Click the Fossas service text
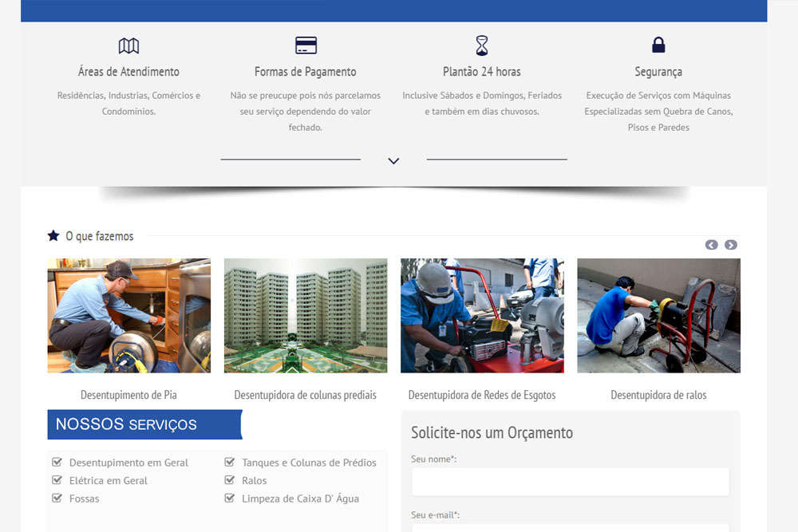798x532 pixels. tap(85, 499)
